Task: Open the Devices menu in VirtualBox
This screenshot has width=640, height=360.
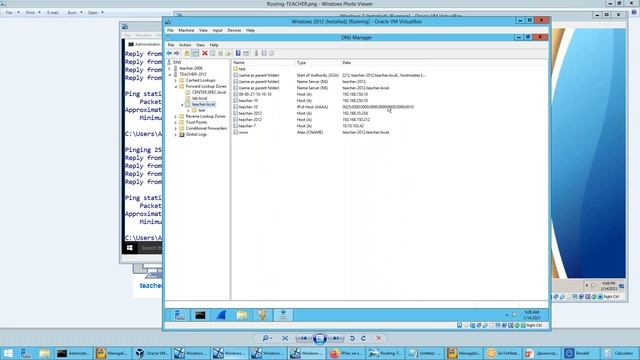Action: [234, 30]
